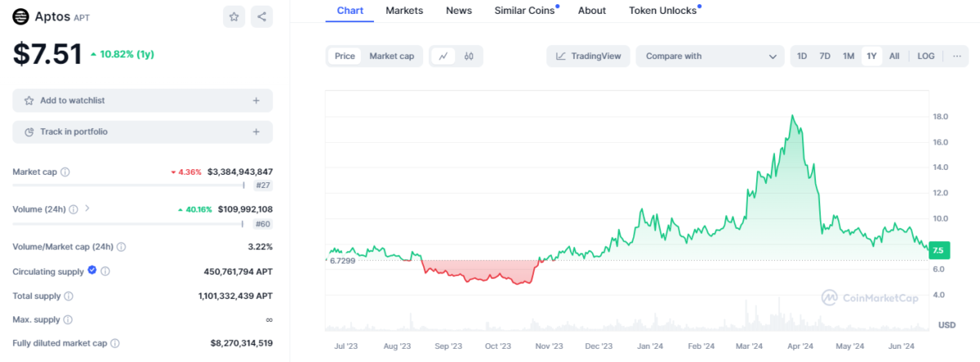The image size is (980, 362).
Task: Open the three-dot more options menu
Action: tap(956, 56)
